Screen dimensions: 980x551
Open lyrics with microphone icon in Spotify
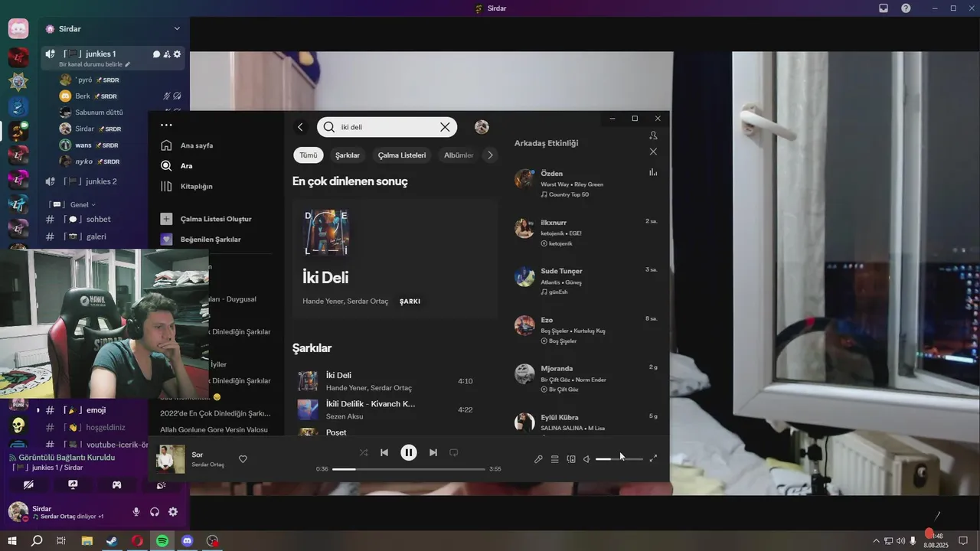click(x=538, y=459)
